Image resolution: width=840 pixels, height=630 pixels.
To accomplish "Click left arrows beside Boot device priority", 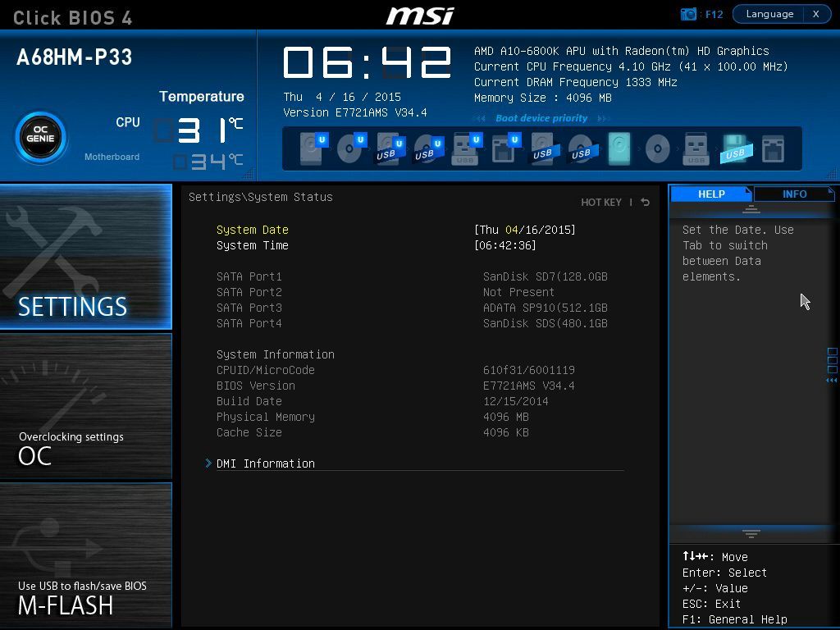I will pos(481,118).
